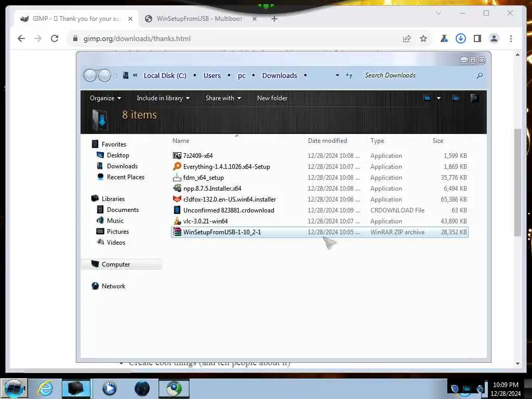
Task: Select Videos library
Action: [116, 242]
